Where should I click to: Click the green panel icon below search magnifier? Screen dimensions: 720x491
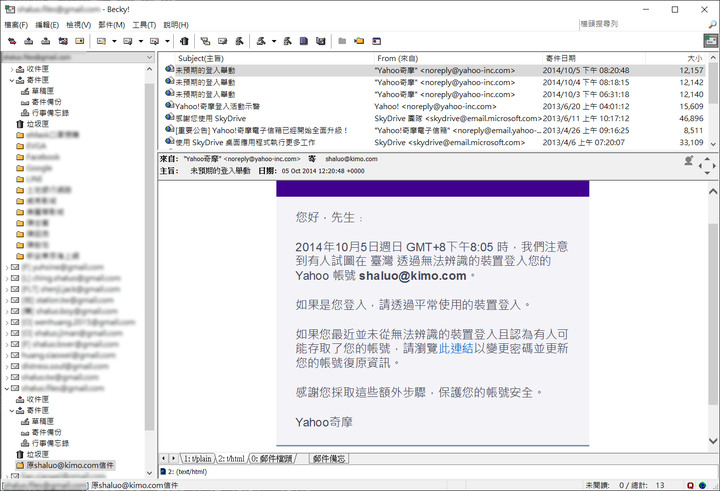(x=711, y=41)
